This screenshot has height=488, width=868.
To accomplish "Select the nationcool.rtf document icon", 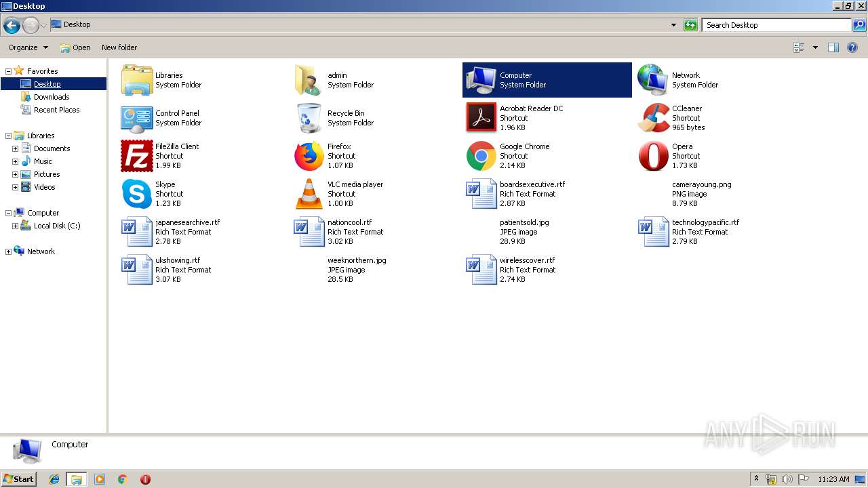I will click(x=309, y=232).
